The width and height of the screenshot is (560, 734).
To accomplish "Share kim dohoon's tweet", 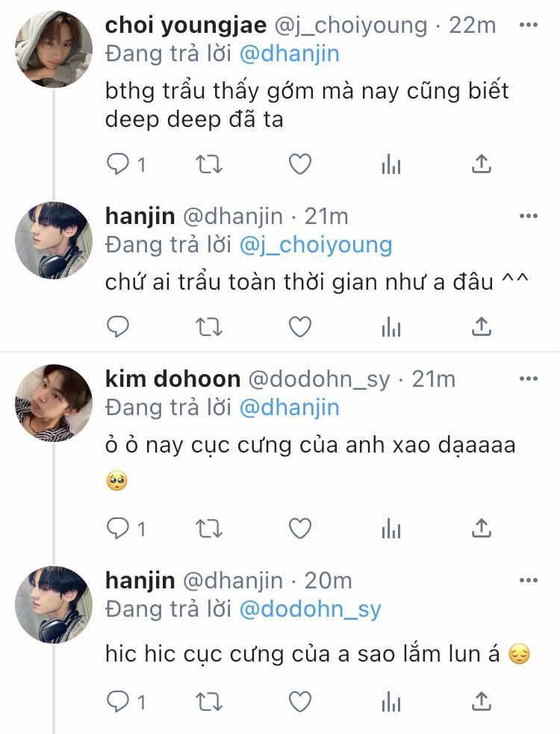I will coord(481,529).
